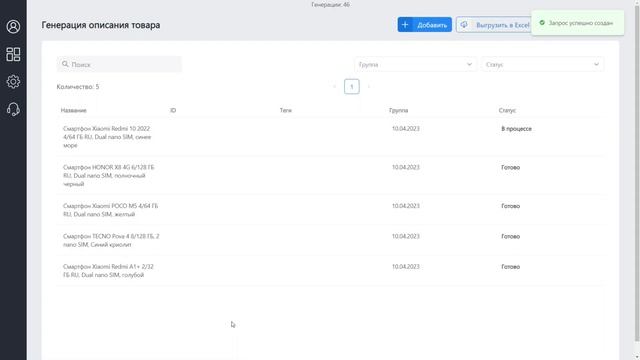
Task: Click date 10.04.2023 in Redmi A1+ row
Action: coord(406,267)
